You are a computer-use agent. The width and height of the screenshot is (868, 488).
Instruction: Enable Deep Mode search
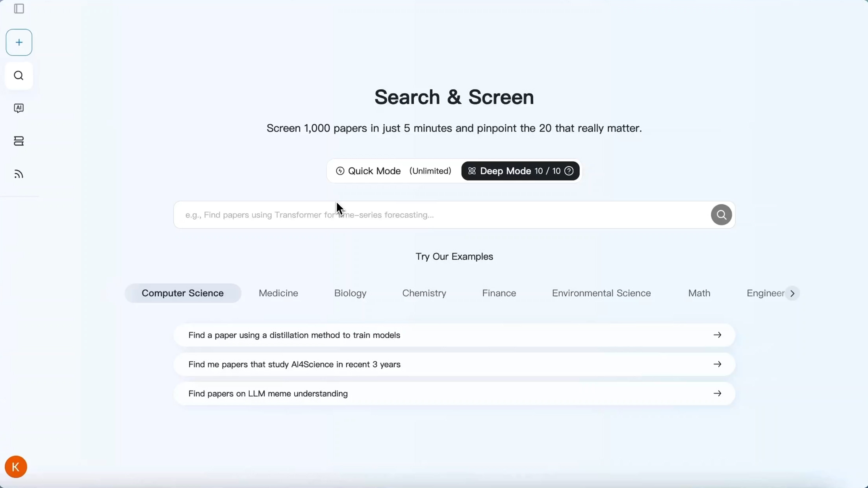pos(505,171)
